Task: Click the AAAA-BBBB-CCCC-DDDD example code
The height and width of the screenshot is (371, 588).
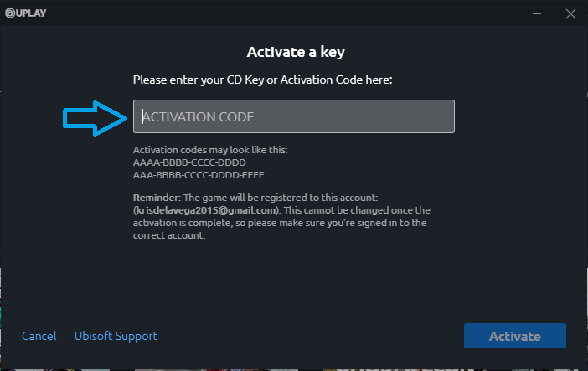Action: (191, 163)
